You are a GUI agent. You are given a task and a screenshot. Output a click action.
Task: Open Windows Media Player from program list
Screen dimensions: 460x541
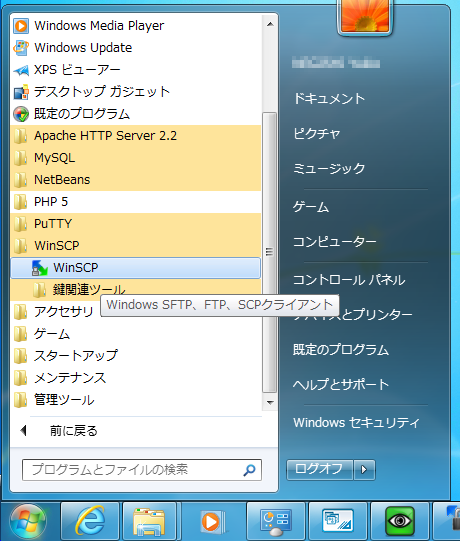(x=136, y=26)
